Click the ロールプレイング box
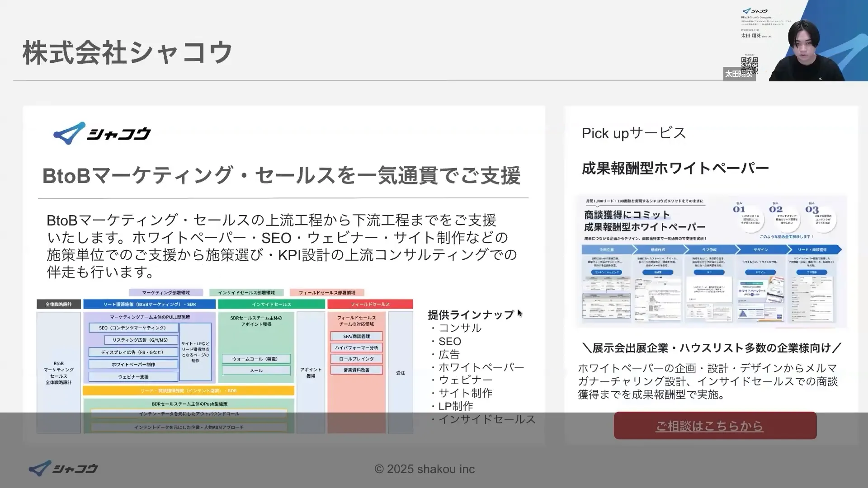 356,359
